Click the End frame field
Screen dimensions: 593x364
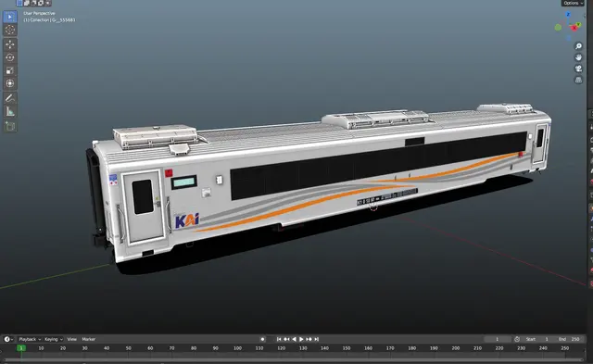click(x=569, y=339)
